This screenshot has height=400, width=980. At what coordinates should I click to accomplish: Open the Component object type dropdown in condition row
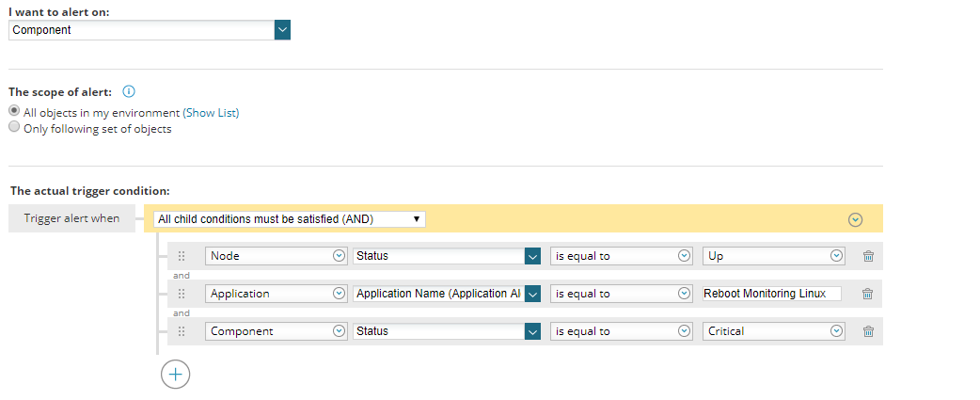coord(277,331)
